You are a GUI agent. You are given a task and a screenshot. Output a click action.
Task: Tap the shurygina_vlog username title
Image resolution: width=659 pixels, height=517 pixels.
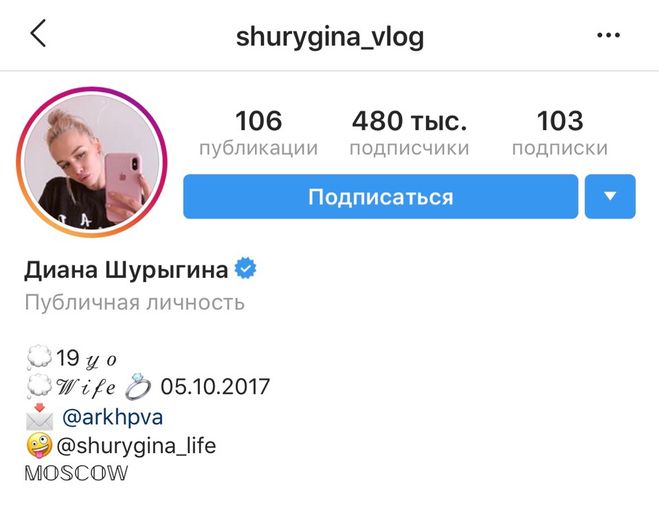point(330,37)
